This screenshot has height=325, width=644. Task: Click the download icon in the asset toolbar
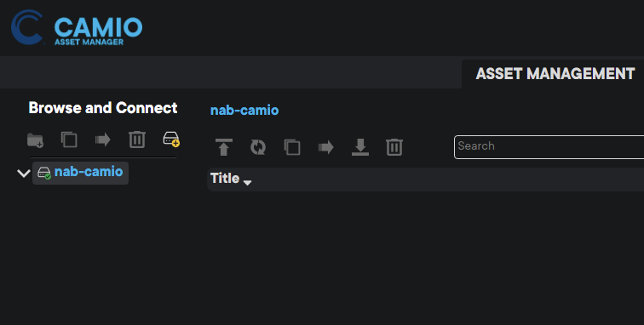point(360,147)
